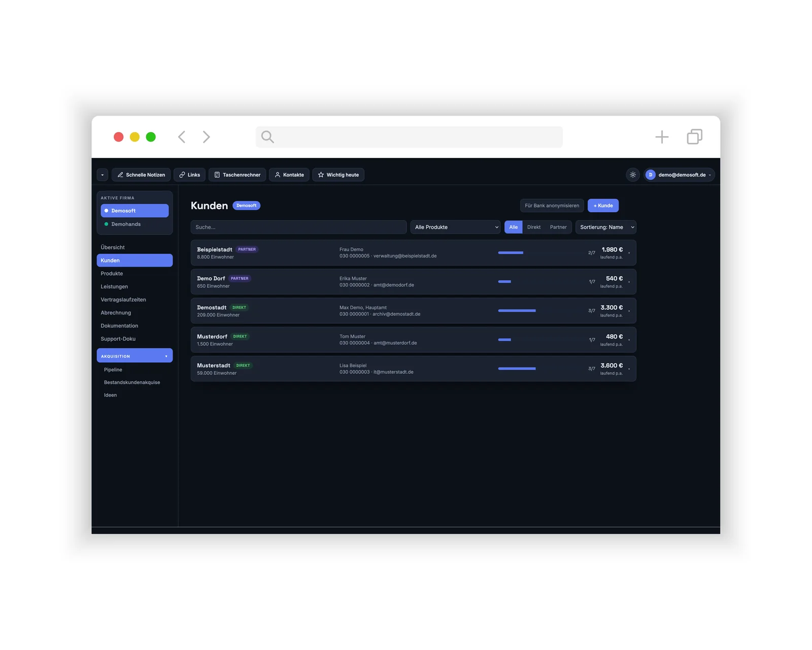Click Demostadt progress bar
The height and width of the screenshot is (650, 812).
tap(517, 310)
